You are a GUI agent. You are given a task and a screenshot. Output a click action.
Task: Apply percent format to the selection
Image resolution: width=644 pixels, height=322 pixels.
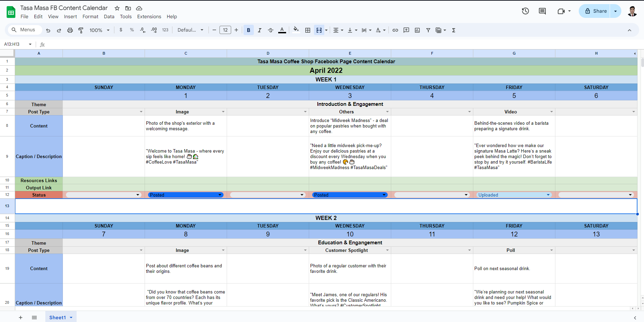point(132,30)
